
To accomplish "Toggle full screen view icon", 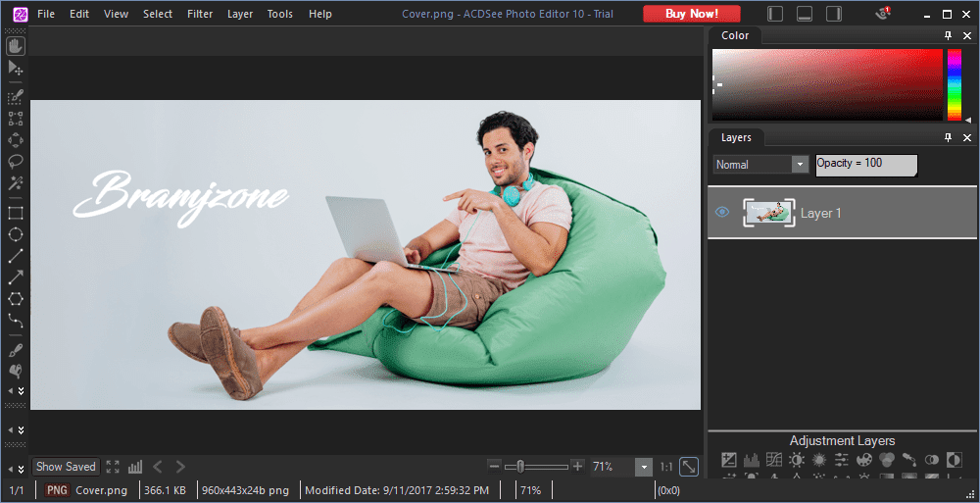I will pos(113,467).
